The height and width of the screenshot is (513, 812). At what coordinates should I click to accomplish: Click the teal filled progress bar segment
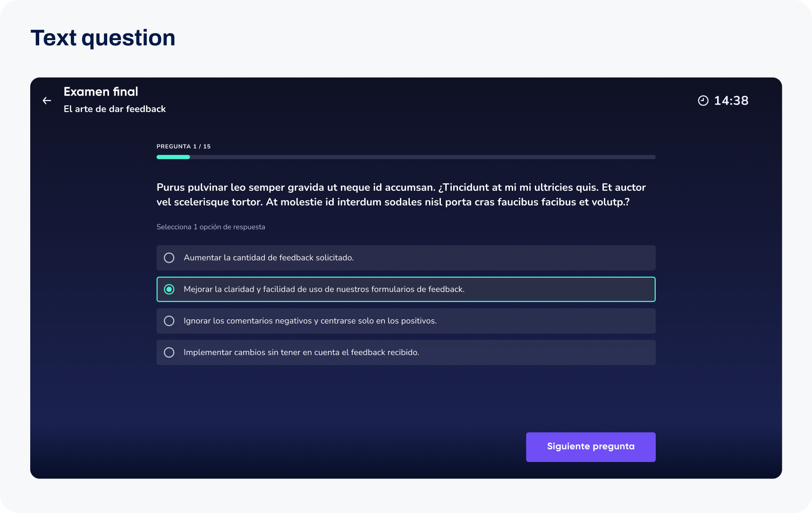pyautogui.click(x=173, y=157)
